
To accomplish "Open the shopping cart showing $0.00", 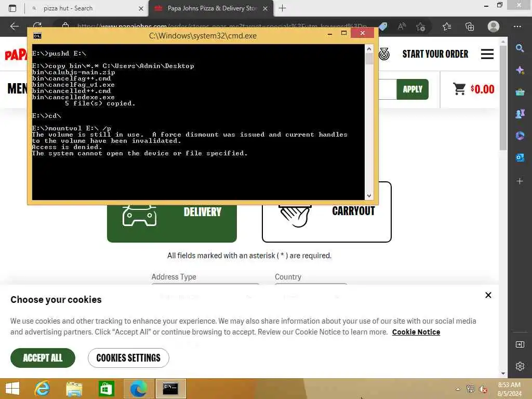I will tap(474, 89).
